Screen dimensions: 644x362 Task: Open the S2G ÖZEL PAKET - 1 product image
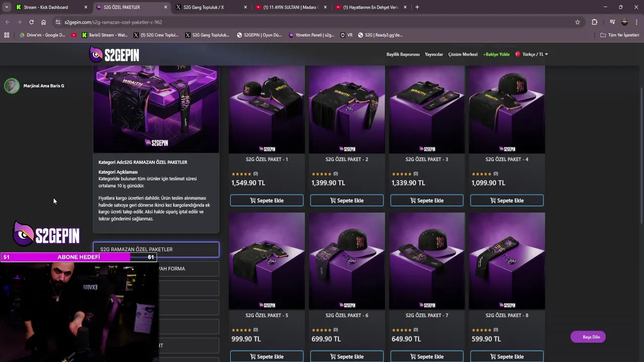[267, 109]
